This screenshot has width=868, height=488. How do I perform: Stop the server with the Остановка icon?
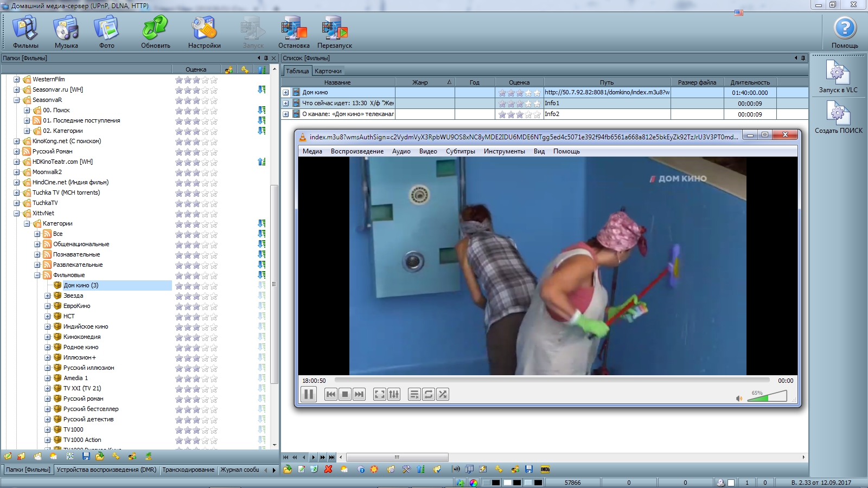click(x=293, y=31)
